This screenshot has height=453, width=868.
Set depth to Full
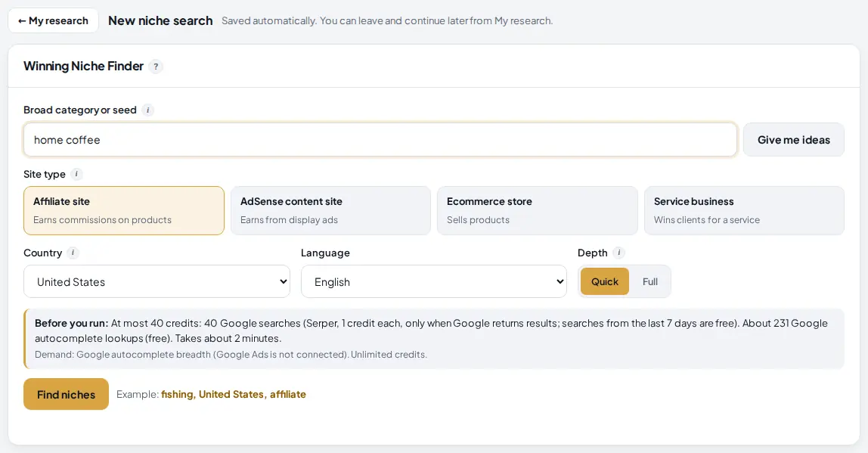click(650, 281)
